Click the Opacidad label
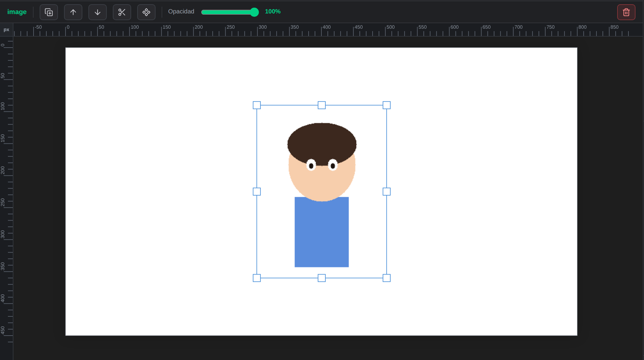 click(x=181, y=12)
